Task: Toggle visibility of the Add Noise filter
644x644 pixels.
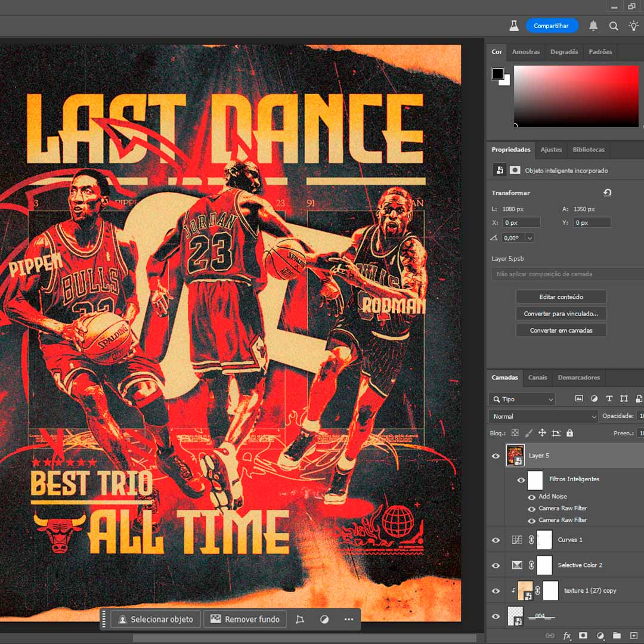Action: 531,497
